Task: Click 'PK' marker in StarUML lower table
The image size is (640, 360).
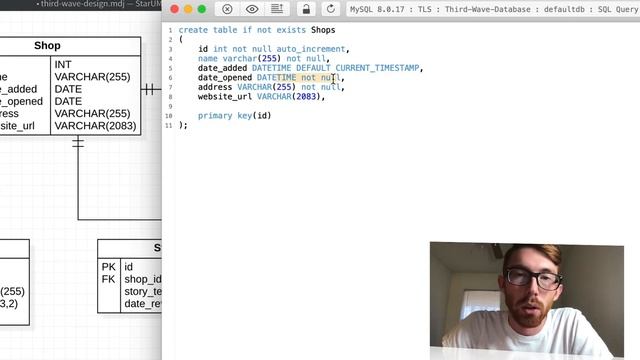Action: (109, 267)
